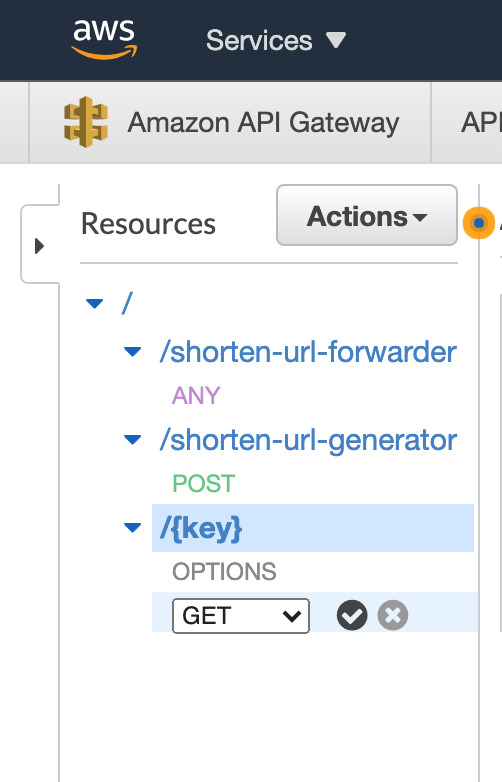Collapse the /shorten-url-forwarder resource
This screenshot has height=782, width=502.
[133, 352]
